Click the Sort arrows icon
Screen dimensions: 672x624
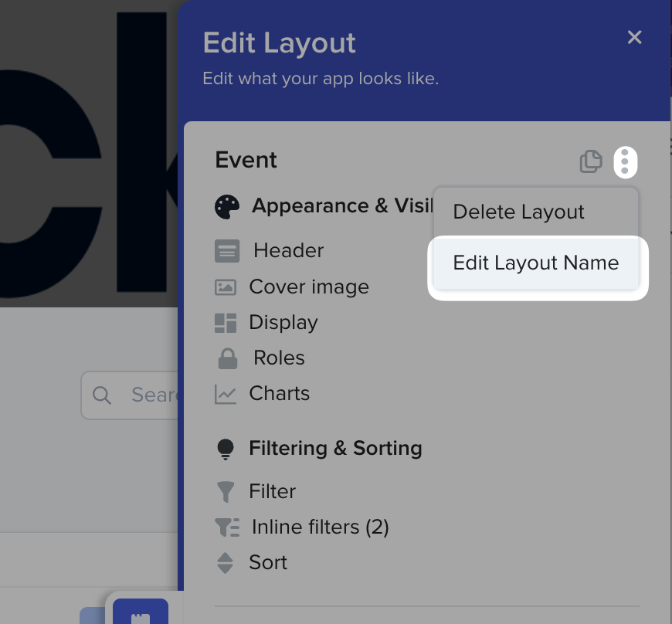coord(225,563)
